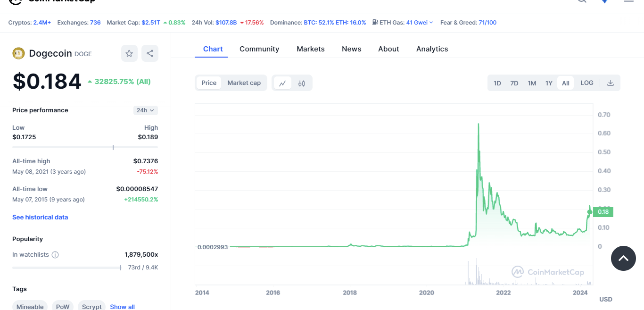Image resolution: width=644 pixels, height=310 pixels.
Task: Go to the Markets tab
Action: coord(311,49)
